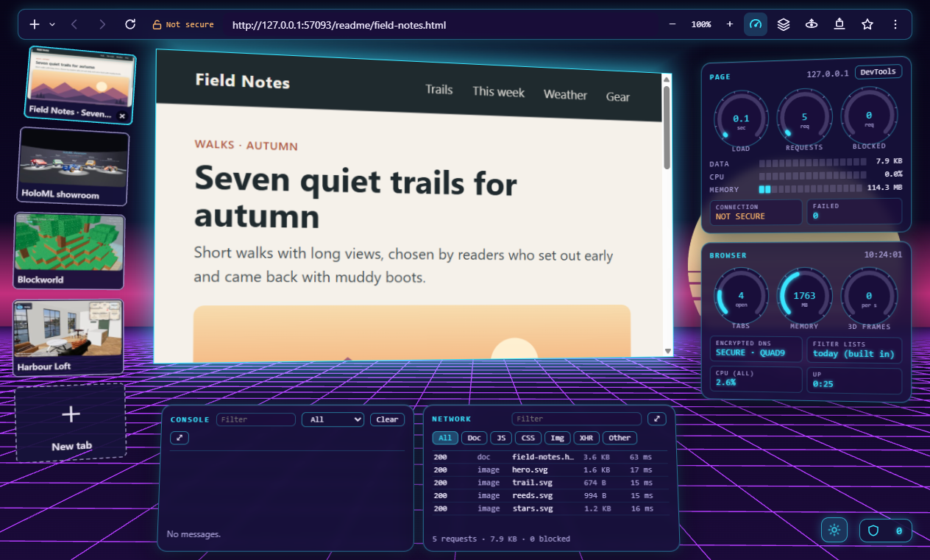The height and width of the screenshot is (560, 930).
Task: Toggle the performance gauge dashboard
Action: 756,24
